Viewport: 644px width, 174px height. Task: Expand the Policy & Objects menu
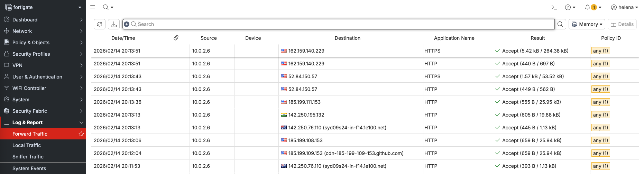tap(43, 43)
